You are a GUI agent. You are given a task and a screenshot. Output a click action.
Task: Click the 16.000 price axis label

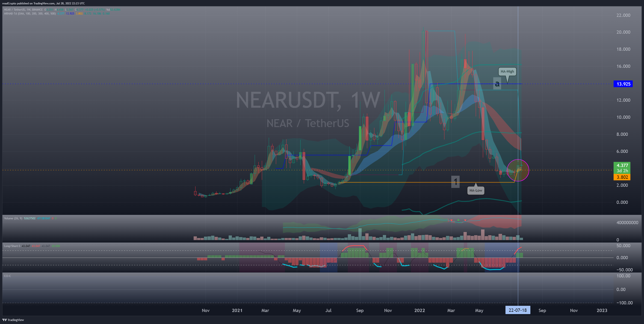623,66
